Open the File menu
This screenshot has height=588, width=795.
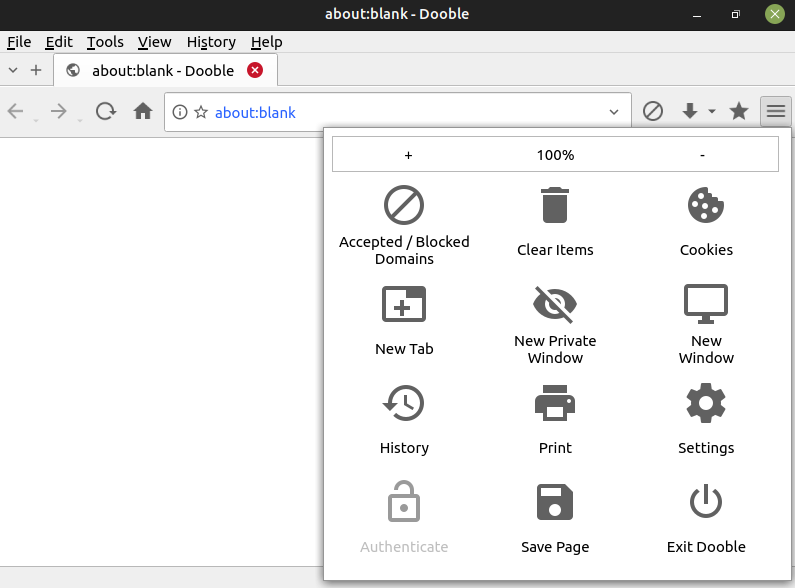pyautogui.click(x=19, y=42)
